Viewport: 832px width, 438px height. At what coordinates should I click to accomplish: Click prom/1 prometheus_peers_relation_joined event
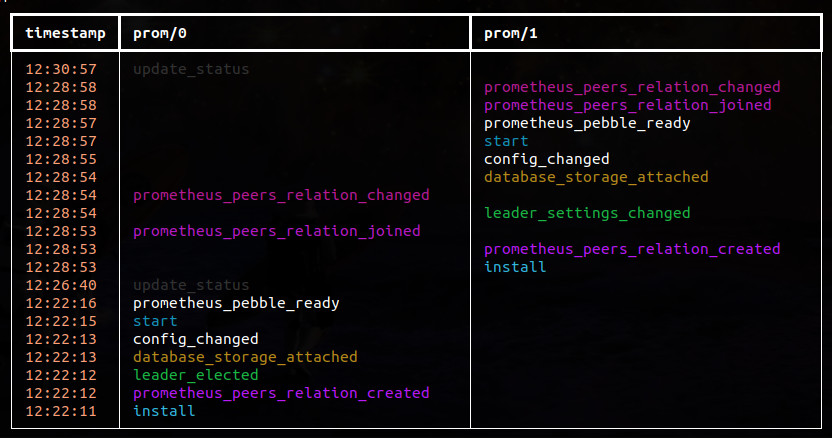[x=628, y=105]
